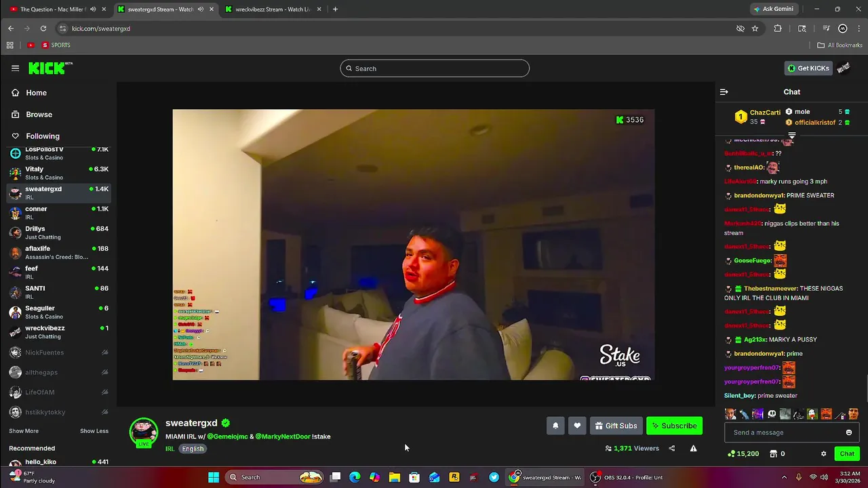Open the aflaxlife channel in Following
Screen dimensions: 868x488
pyautogui.click(x=58, y=253)
